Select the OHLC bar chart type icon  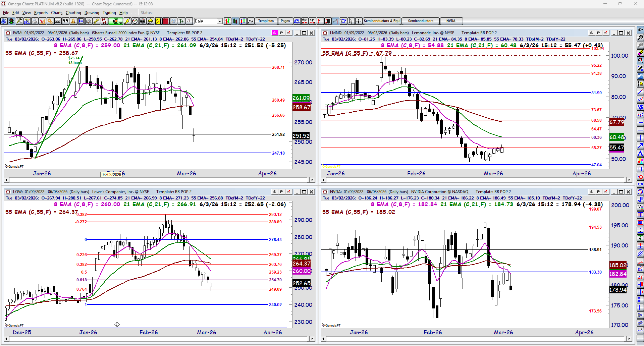228,21
